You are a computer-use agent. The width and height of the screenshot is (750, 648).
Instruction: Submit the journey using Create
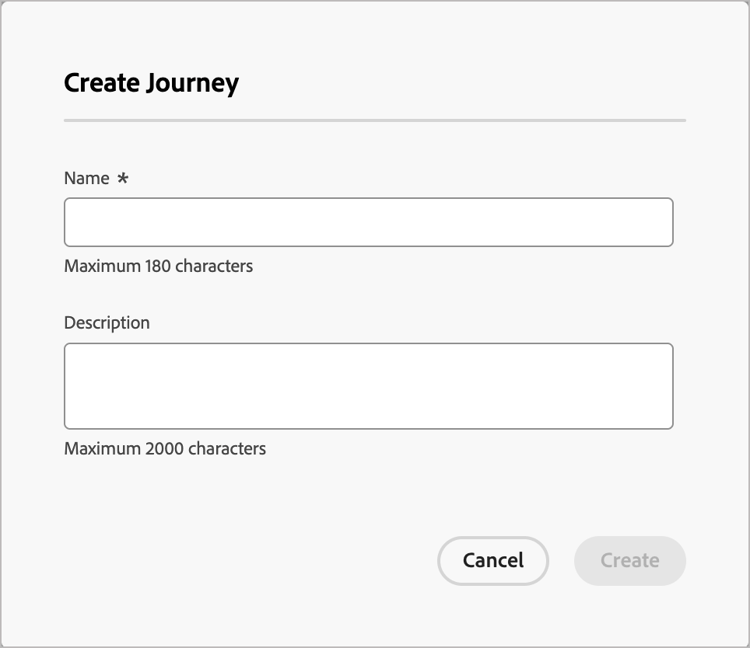pyautogui.click(x=629, y=561)
